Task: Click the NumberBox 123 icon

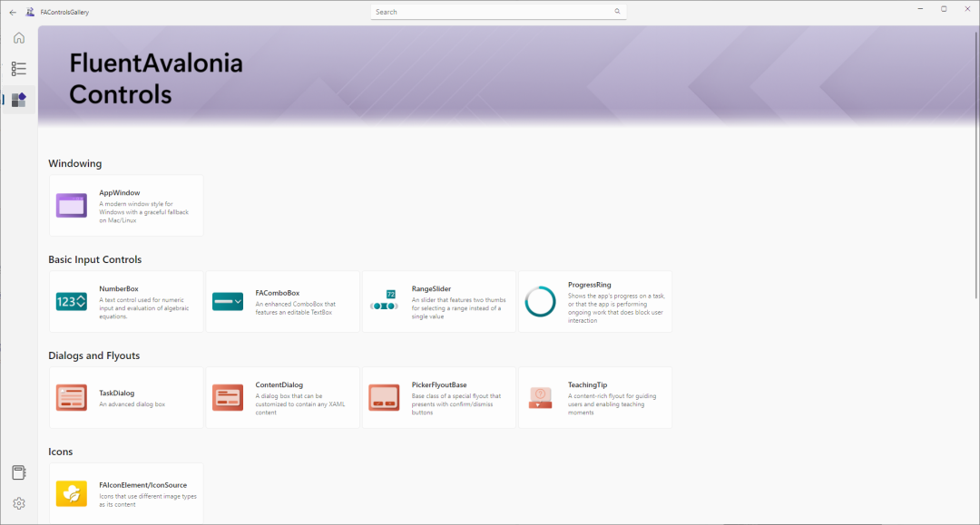Action: tap(72, 302)
